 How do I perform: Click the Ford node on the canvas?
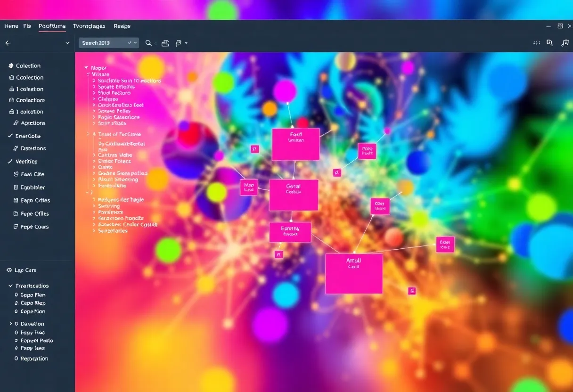(295, 144)
